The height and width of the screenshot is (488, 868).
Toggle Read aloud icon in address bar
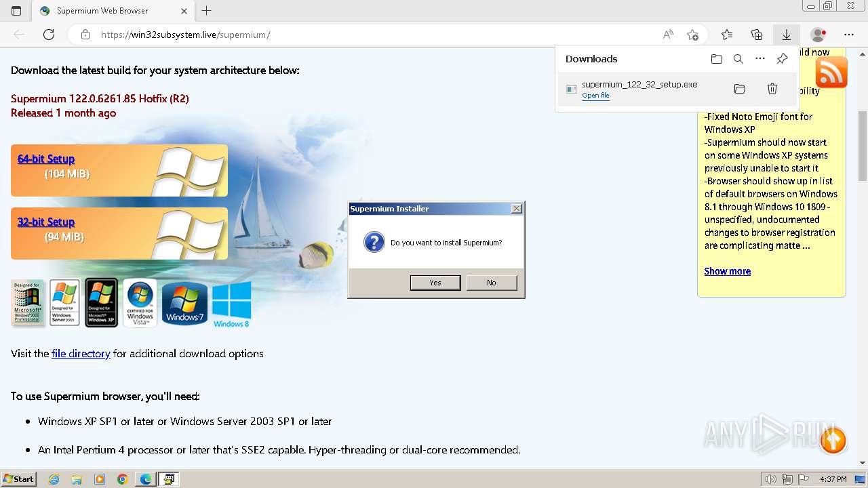click(x=668, y=35)
